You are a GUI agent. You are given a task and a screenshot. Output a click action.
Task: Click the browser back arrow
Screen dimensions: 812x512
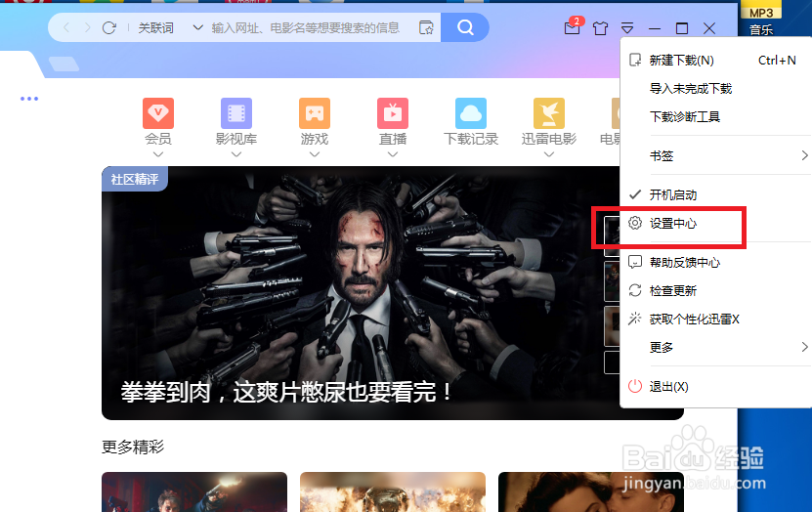tap(66, 27)
